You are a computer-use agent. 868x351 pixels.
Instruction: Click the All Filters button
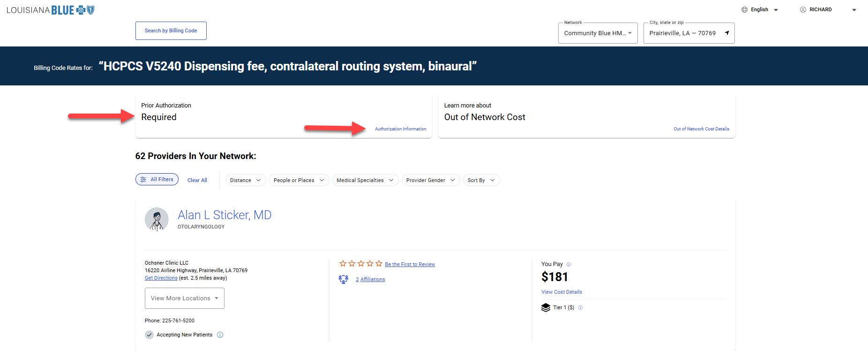(157, 179)
